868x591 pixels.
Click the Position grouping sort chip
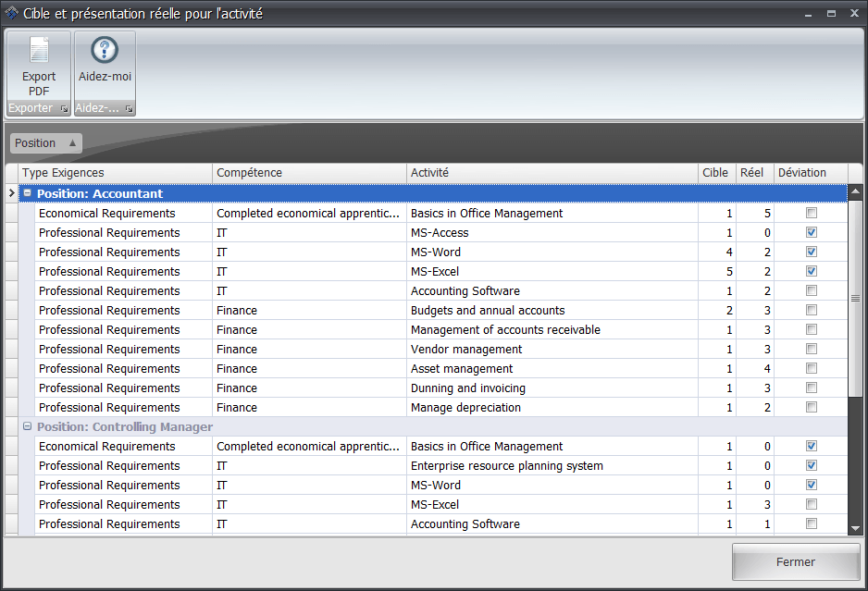pos(46,143)
